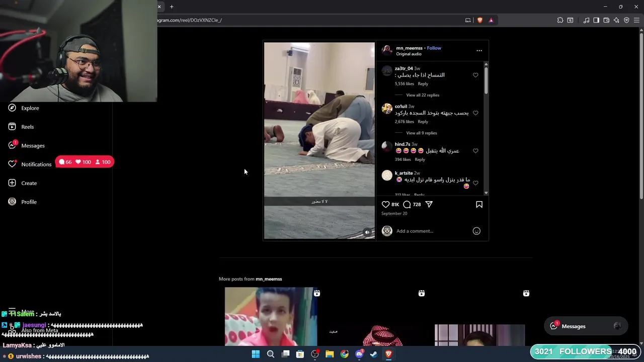Toggle the browser sidebar panel

tap(596, 20)
